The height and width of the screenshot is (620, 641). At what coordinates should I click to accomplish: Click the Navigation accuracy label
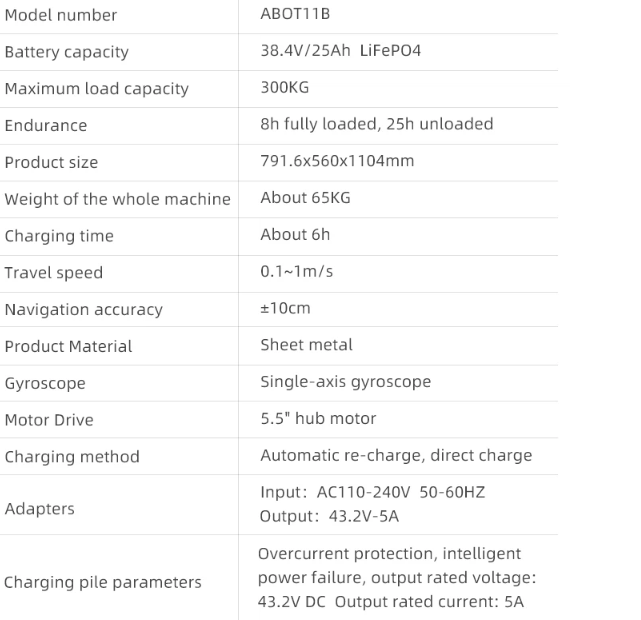click(x=83, y=310)
